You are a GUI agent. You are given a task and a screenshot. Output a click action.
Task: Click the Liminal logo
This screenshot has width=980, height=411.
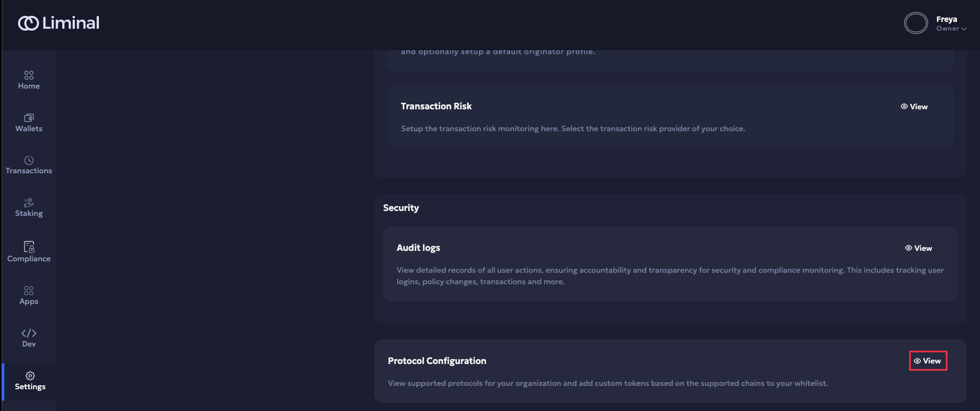[58, 23]
